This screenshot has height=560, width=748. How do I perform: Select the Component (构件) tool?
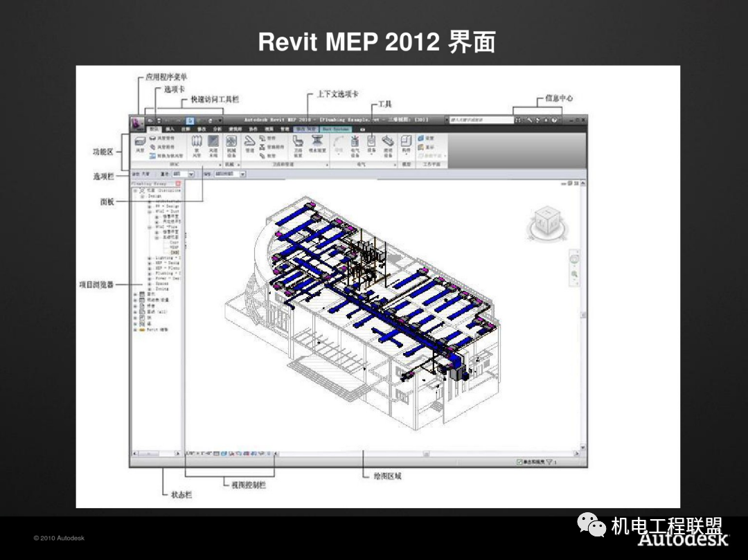coord(406,145)
